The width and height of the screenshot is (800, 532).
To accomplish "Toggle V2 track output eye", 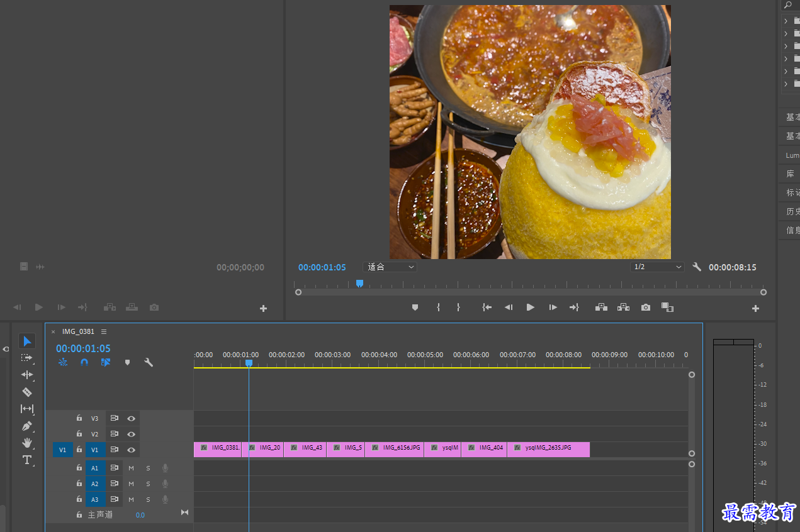I will [x=131, y=434].
